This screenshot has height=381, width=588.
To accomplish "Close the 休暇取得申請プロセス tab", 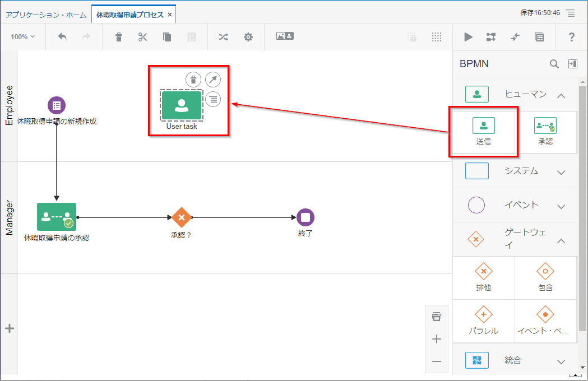I will coord(170,14).
